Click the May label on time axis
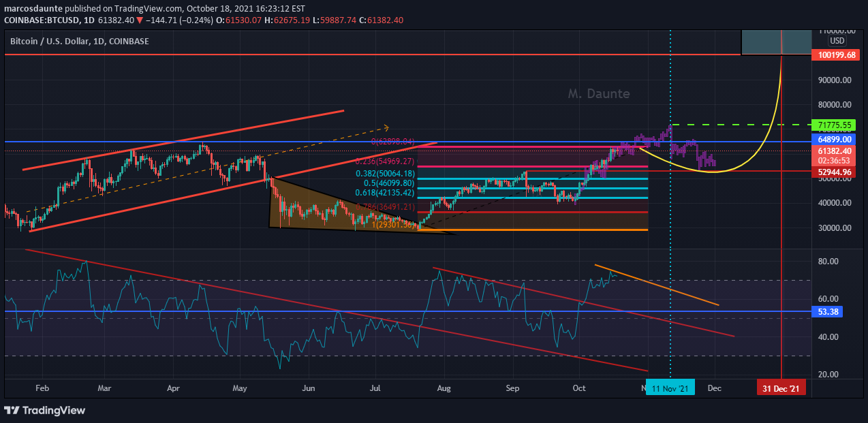The height and width of the screenshot is (423, 868). (x=241, y=388)
